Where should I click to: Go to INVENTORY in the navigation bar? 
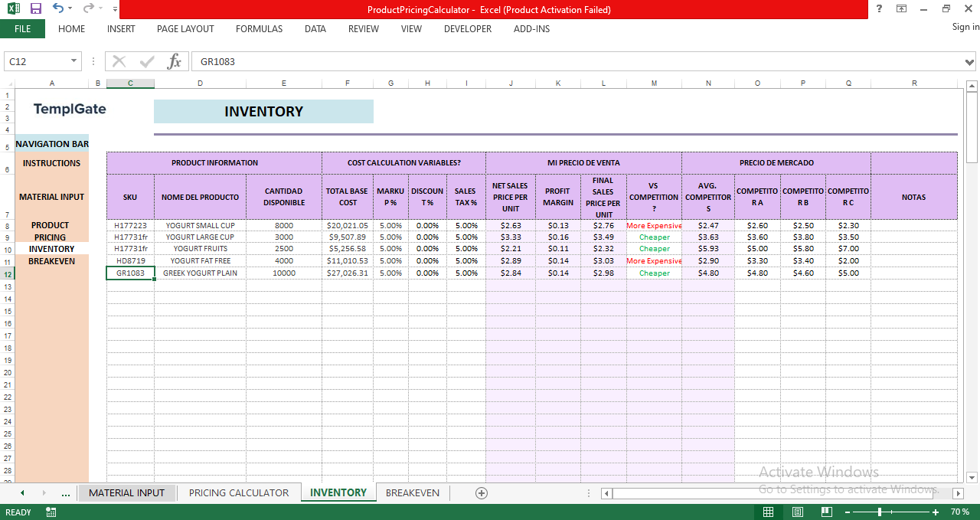pos(51,249)
